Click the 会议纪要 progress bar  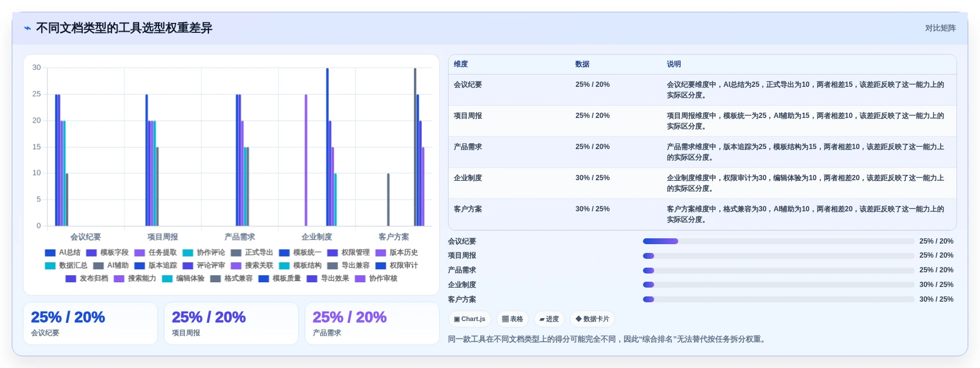point(779,241)
